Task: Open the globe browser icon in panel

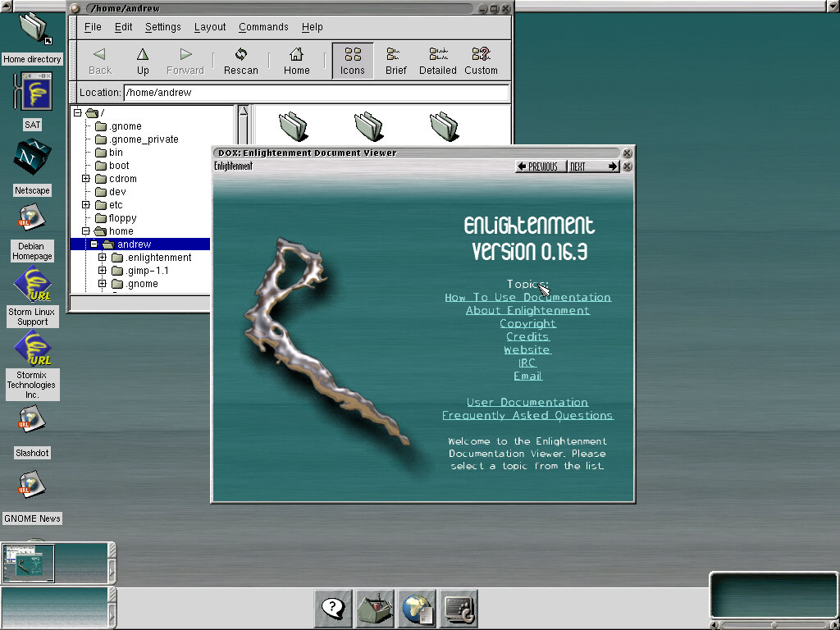Action: (x=417, y=609)
